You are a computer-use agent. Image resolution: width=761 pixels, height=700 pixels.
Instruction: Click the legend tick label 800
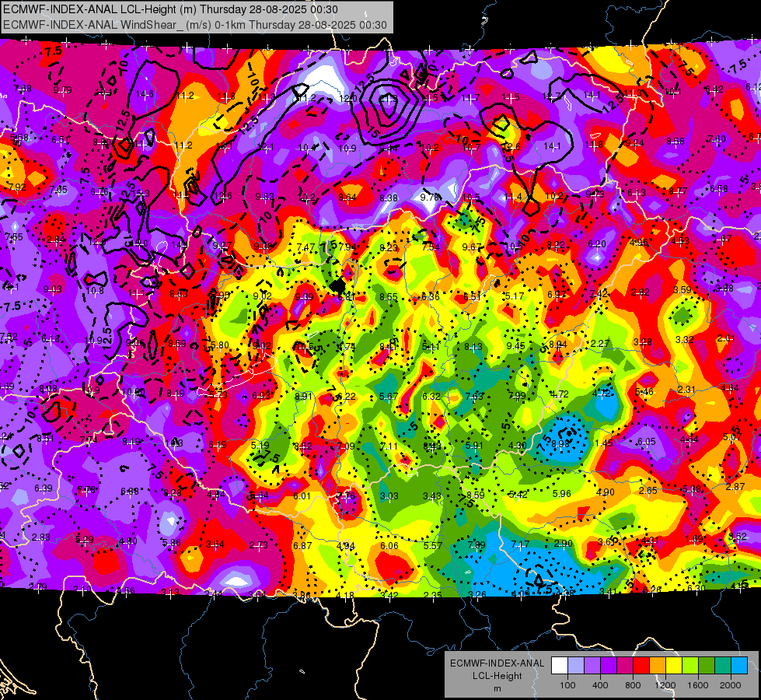pos(633,685)
